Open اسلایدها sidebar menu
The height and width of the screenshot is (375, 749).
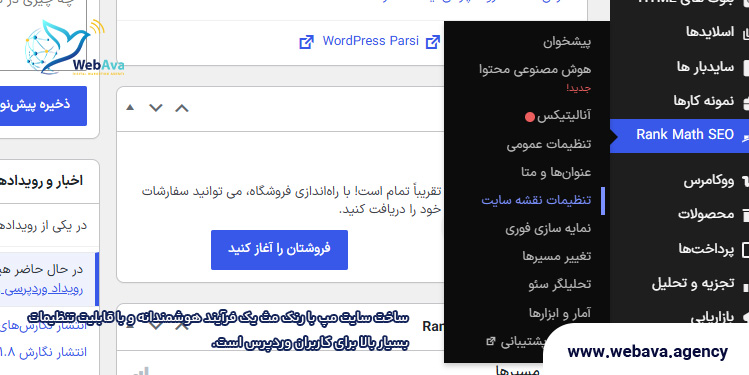[x=710, y=32]
